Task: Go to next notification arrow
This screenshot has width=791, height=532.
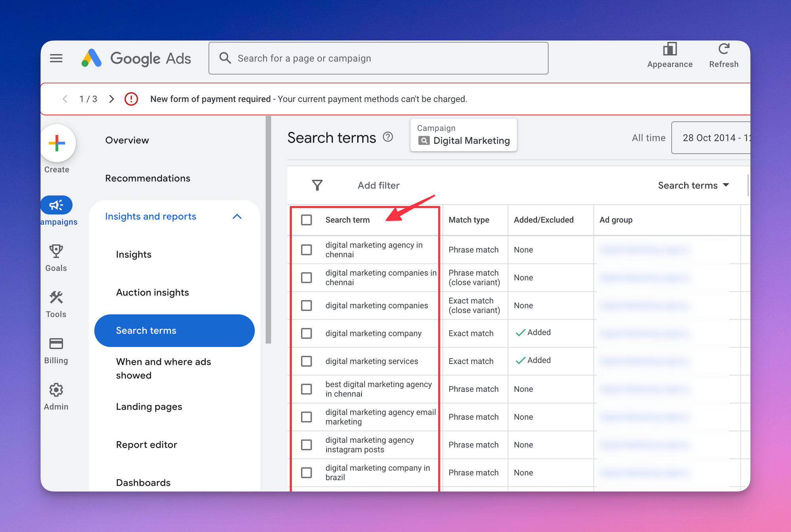Action: coord(112,99)
